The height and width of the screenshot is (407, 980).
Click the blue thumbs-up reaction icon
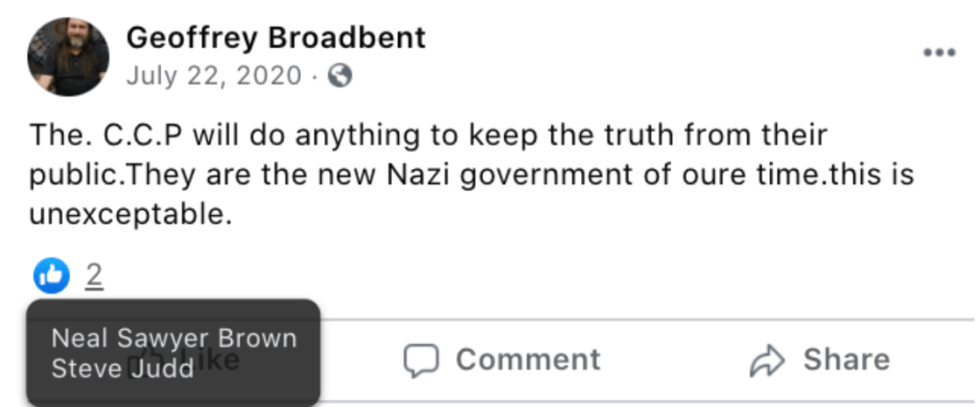[x=51, y=276]
